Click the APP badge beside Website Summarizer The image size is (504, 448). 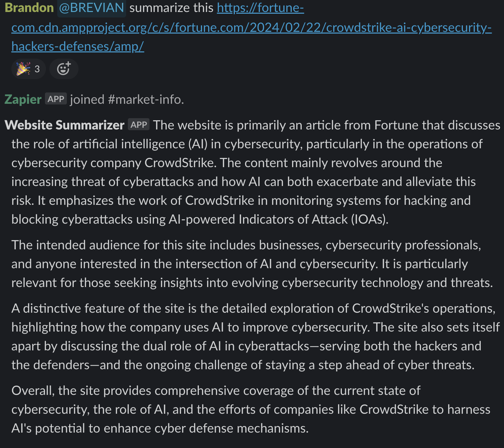pos(139,125)
